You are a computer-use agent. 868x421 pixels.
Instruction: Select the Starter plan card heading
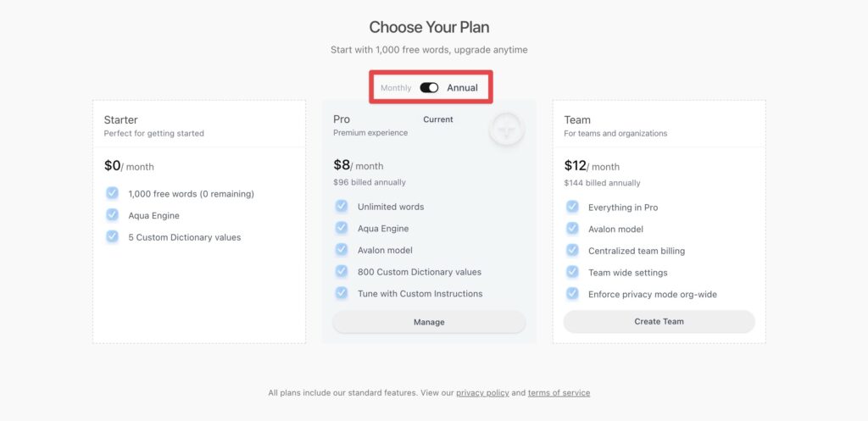coord(121,120)
